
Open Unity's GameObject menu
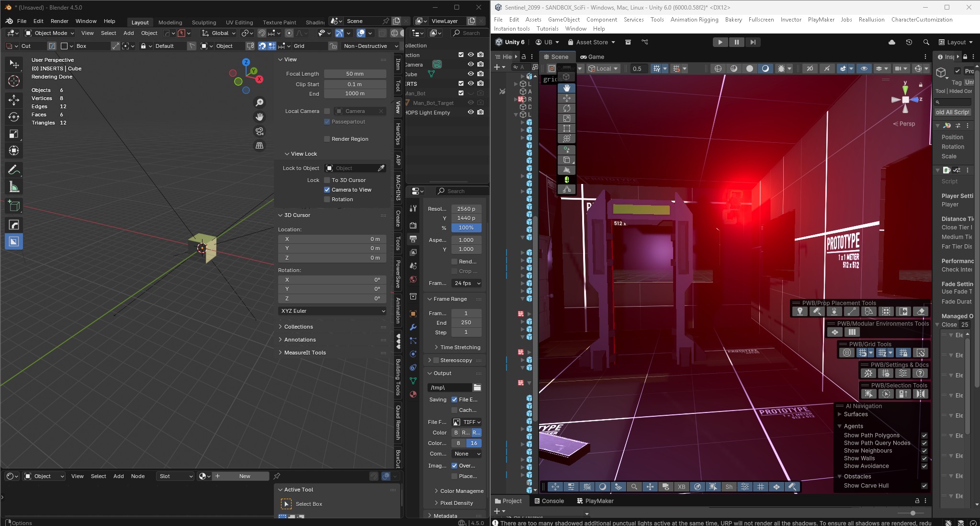(563, 20)
